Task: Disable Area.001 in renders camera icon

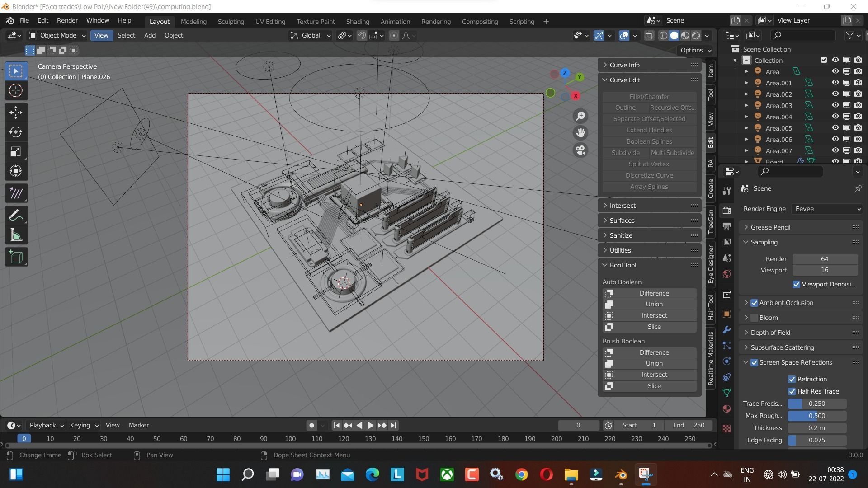Action: (858, 83)
